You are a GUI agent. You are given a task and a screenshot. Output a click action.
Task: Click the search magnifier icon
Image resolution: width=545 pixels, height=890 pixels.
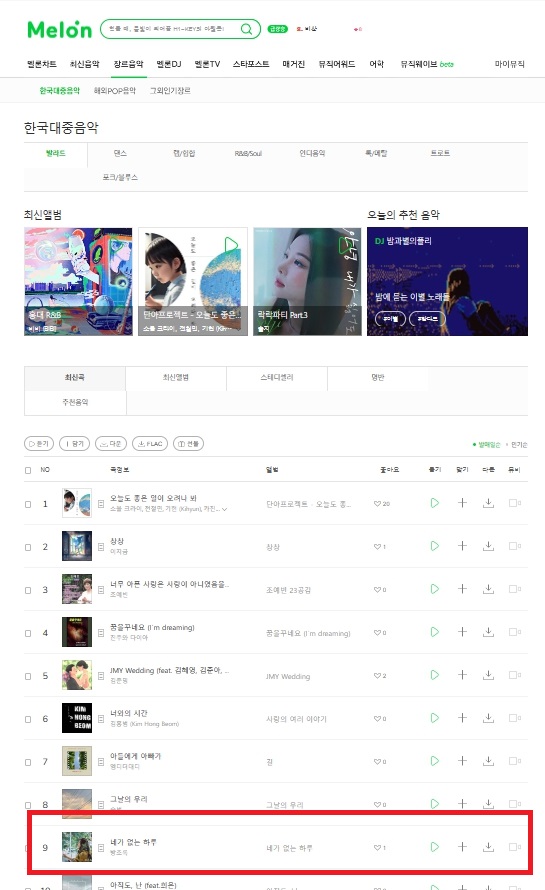pyautogui.click(x=246, y=29)
